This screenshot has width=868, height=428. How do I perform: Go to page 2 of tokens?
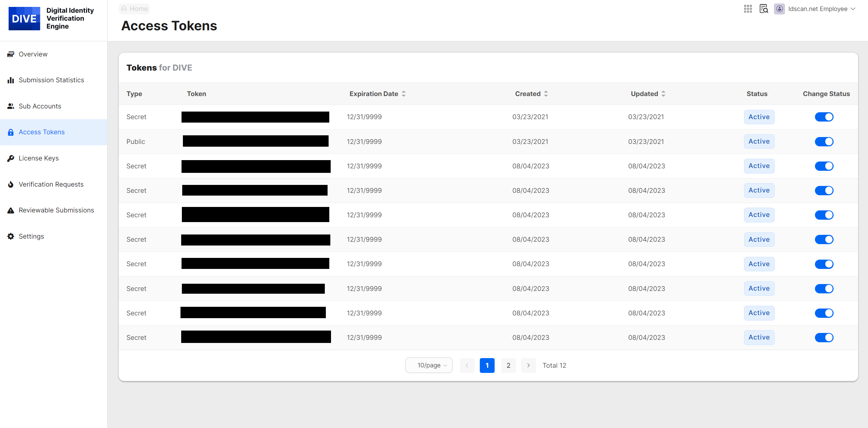508,365
